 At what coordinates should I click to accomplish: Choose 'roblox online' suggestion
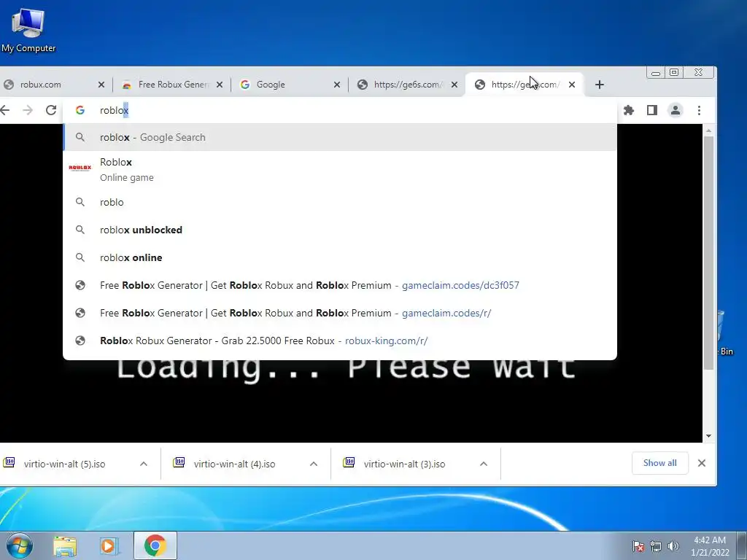[x=340, y=257]
